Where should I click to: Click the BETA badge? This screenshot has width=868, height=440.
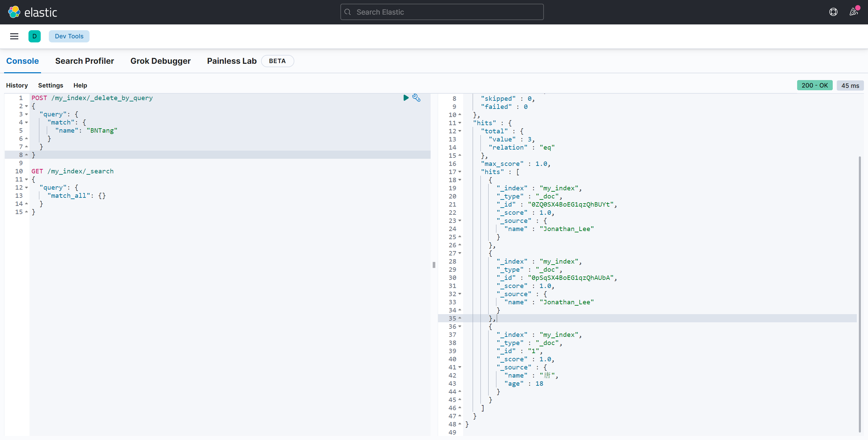point(277,61)
